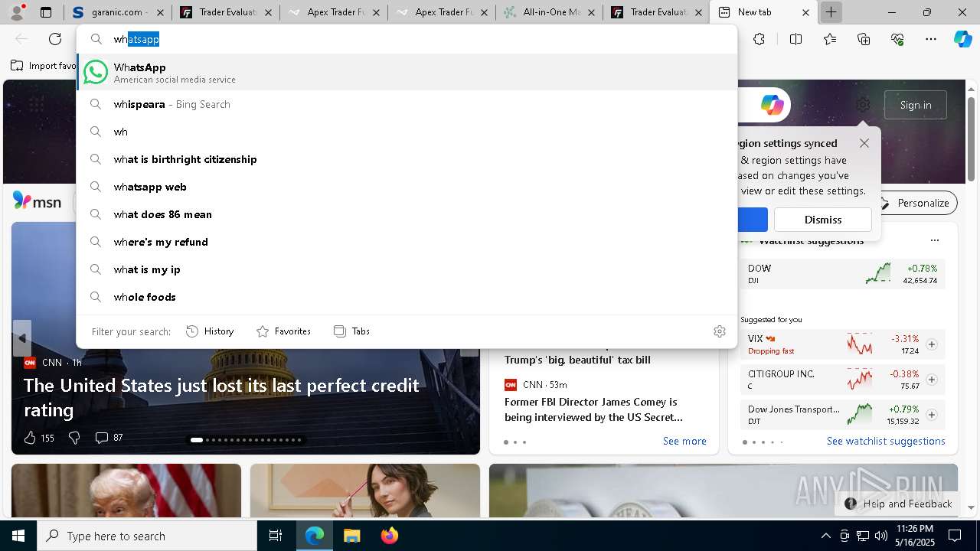Open Task View on the taskbar
Viewport: 980px width, 551px height.
click(x=276, y=536)
